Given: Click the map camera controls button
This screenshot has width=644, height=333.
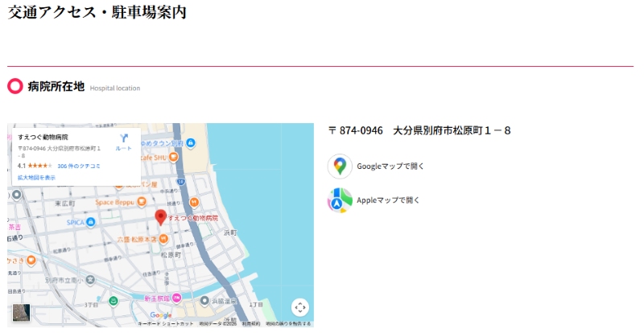Looking at the screenshot, I should tap(299, 307).
